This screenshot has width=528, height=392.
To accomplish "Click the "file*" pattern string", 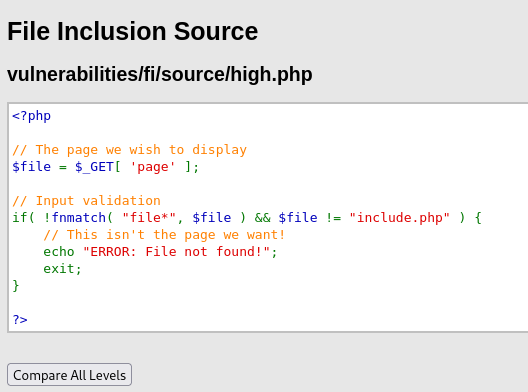I will (149, 218).
